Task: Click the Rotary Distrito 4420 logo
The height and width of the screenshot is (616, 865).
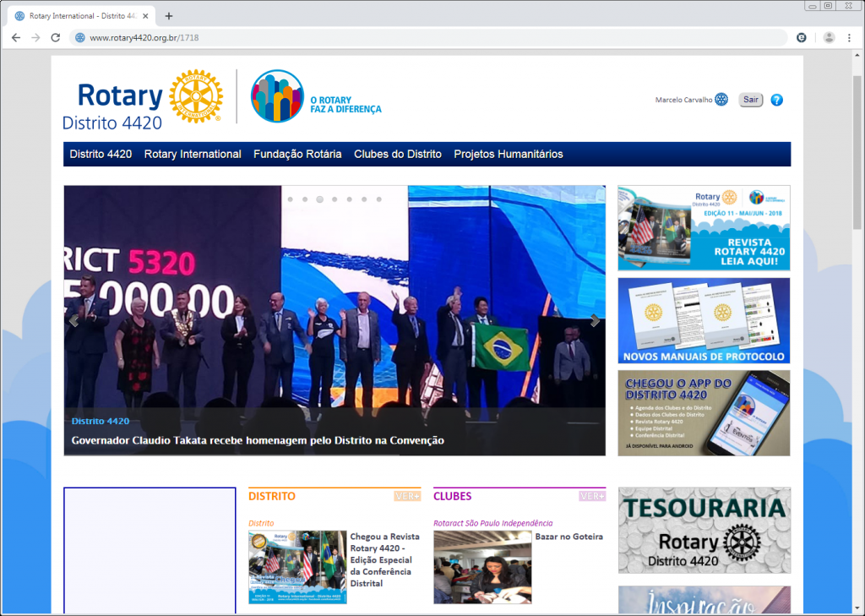Action: pos(143,99)
